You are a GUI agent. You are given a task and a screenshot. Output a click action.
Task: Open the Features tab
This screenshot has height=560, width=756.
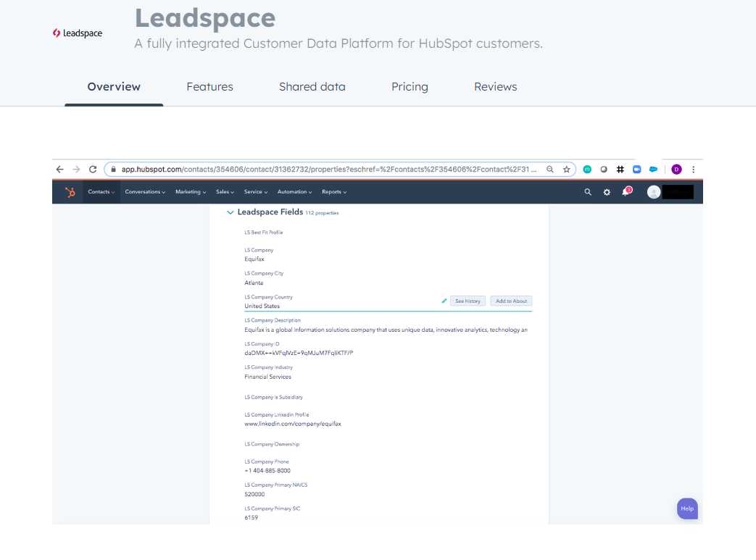tap(209, 87)
